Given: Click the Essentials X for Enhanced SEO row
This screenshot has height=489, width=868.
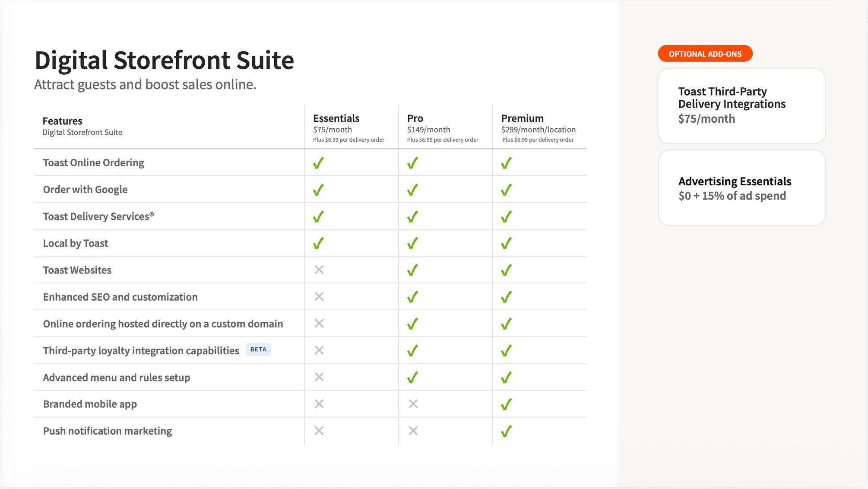Looking at the screenshot, I should coord(319,297).
